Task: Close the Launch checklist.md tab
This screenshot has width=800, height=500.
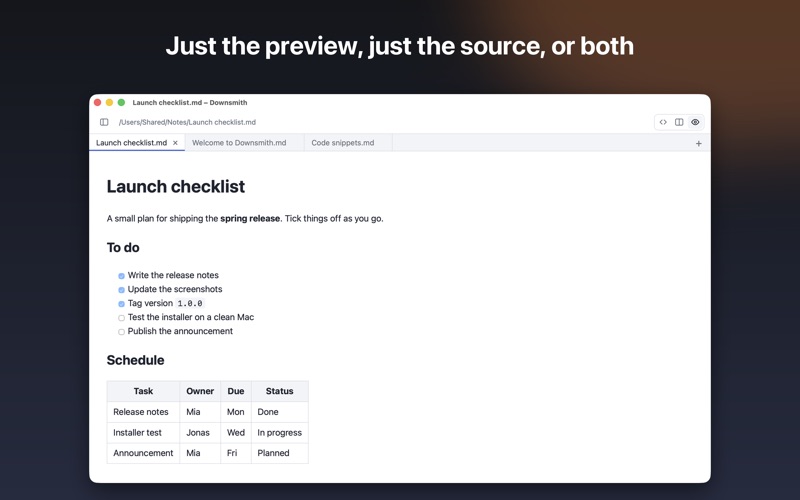Action: 175,143
